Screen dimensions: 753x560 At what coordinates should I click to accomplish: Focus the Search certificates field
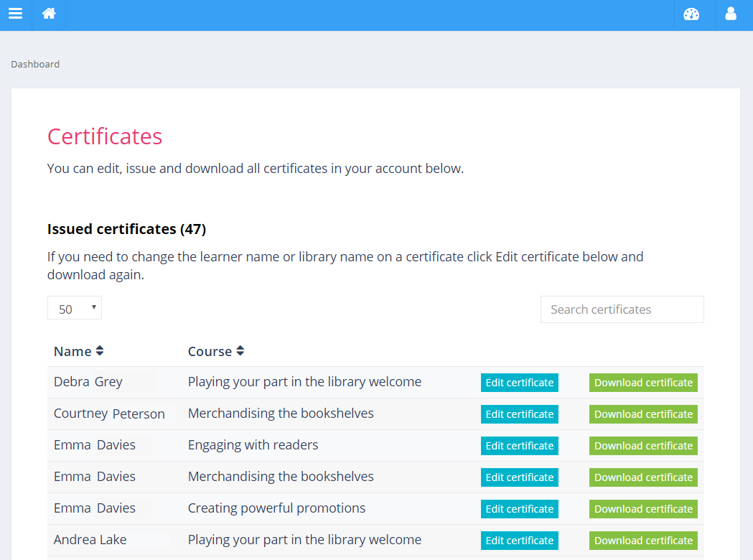pos(622,309)
